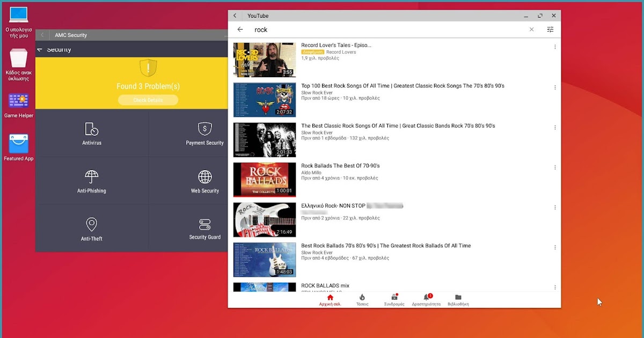Play Best Rock Ballads 1:48:03 thumbnail
This screenshot has height=338, width=644.
pos(265,260)
